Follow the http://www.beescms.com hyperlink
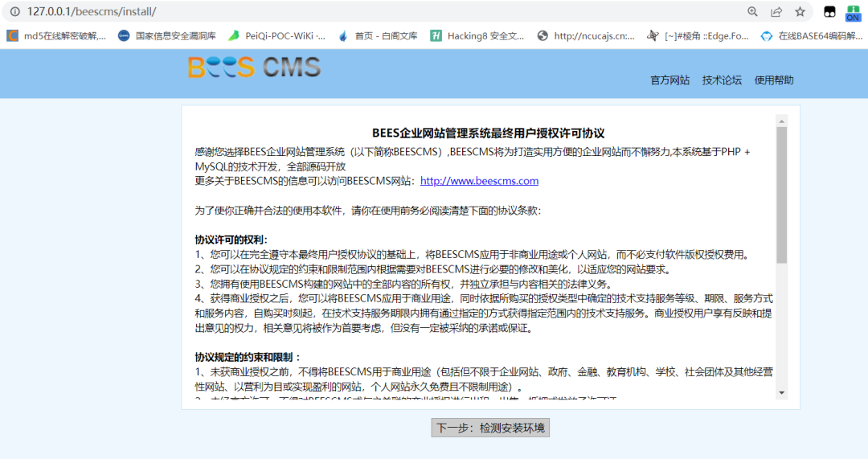The width and height of the screenshot is (868, 459). coord(479,181)
